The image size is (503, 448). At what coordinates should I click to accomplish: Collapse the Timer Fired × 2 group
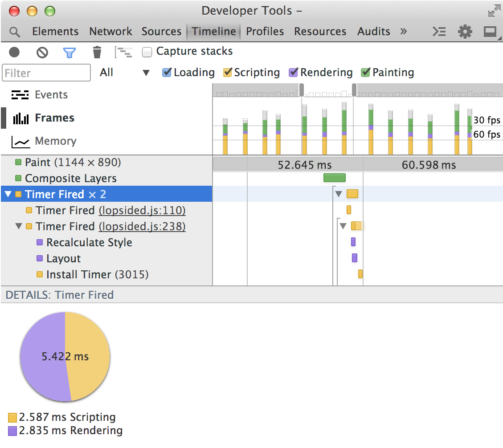(8, 194)
